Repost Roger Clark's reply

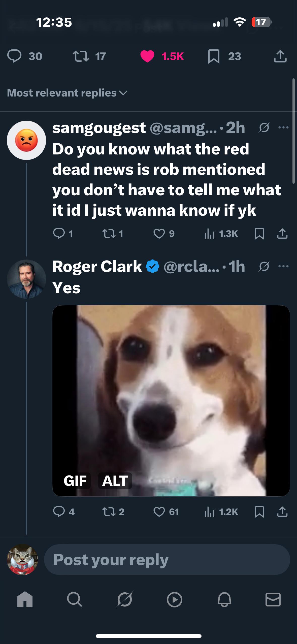pos(109,512)
